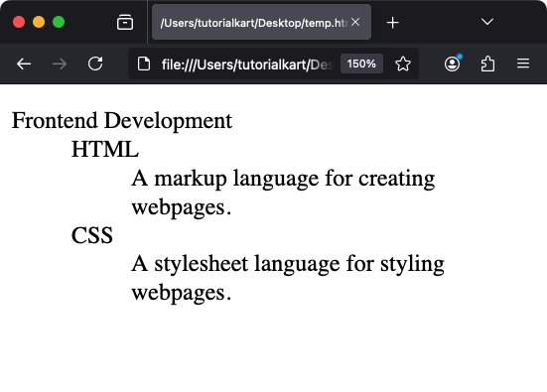This screenshot has height=392, width=547.
Task: Select the /Users/tutorialkart/Desktop/temp.html tab
Action: [261, 22]
